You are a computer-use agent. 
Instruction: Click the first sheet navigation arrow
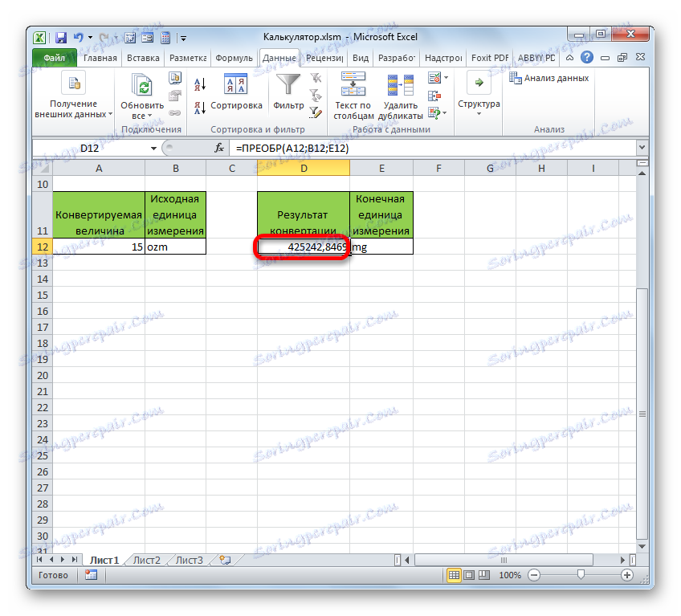pos(40,560)
